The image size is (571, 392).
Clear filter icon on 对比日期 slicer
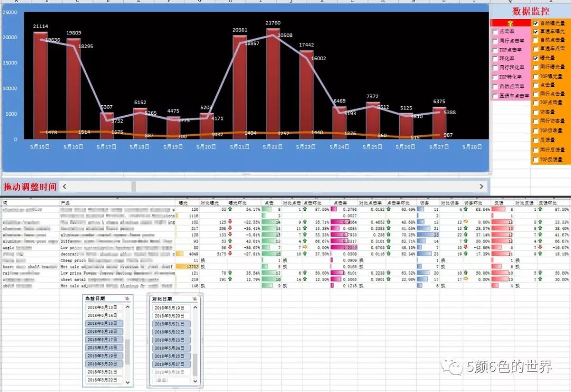coord(195,298)
